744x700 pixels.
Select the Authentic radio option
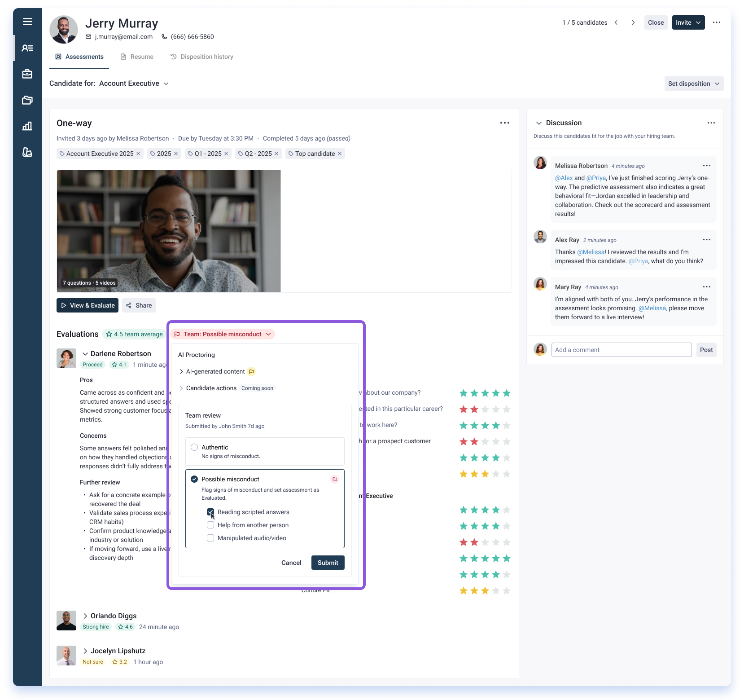pyautogui.click(x=194, y=447)
